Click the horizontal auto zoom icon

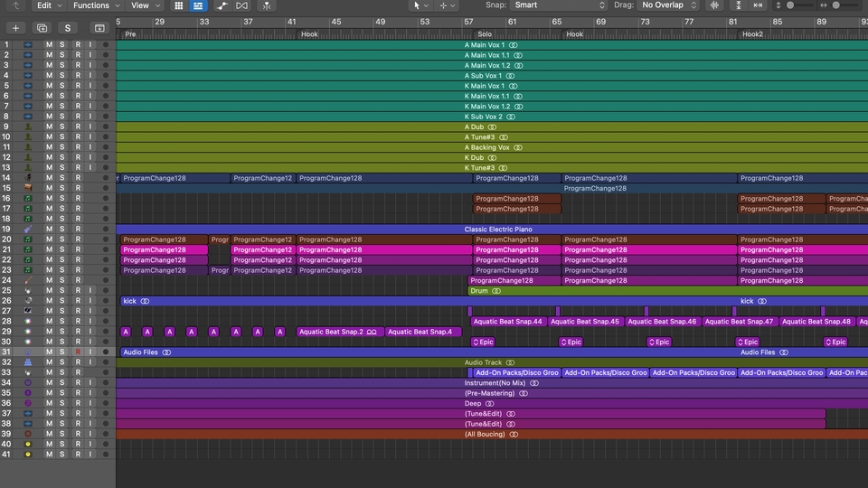pyautogui.click(x=758, y=5)
